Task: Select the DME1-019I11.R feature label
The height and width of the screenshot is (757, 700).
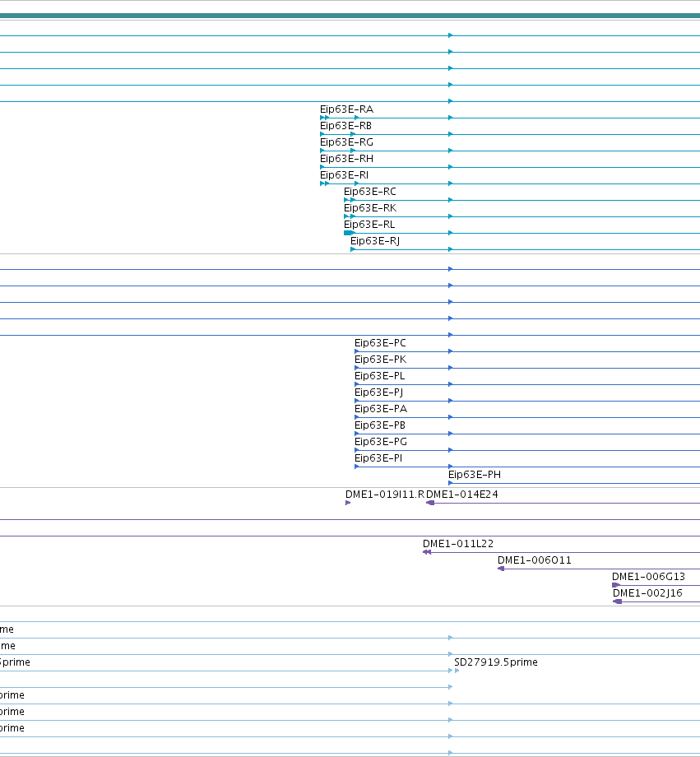Action: click(385, 495)
